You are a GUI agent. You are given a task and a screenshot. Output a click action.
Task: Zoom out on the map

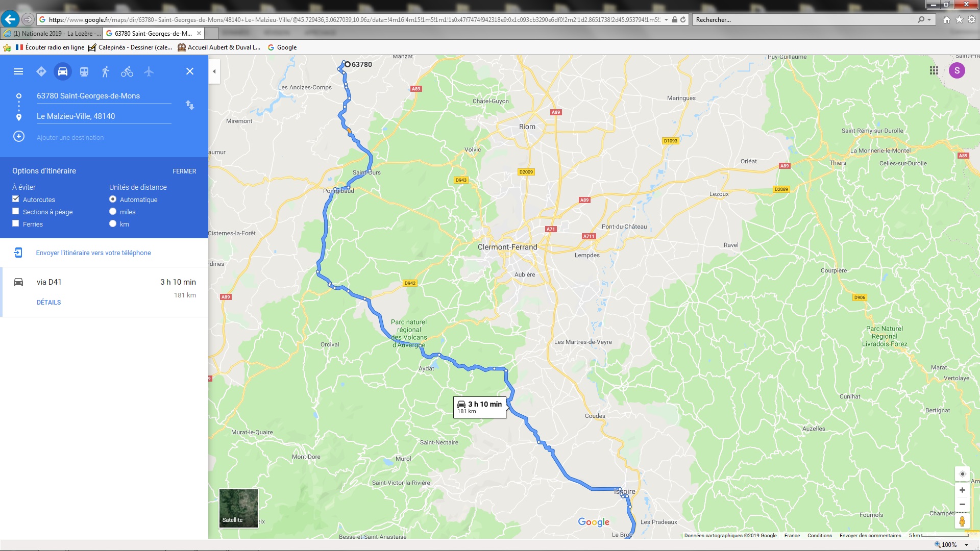pos(962,504)
